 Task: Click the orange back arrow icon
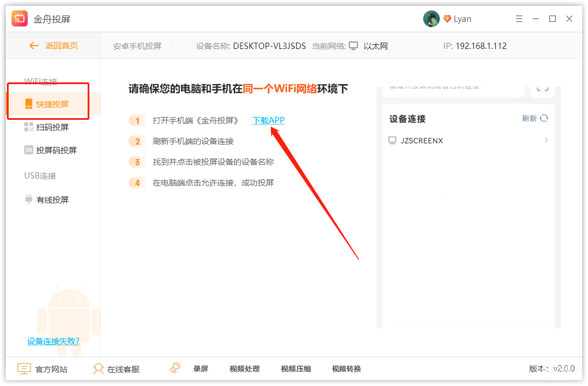(34, 46)
